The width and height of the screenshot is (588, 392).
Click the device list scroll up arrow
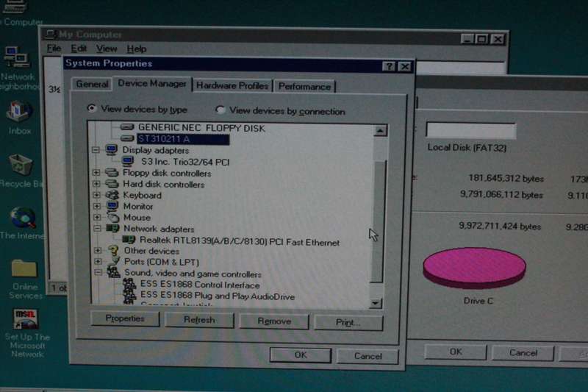(380, 130)
